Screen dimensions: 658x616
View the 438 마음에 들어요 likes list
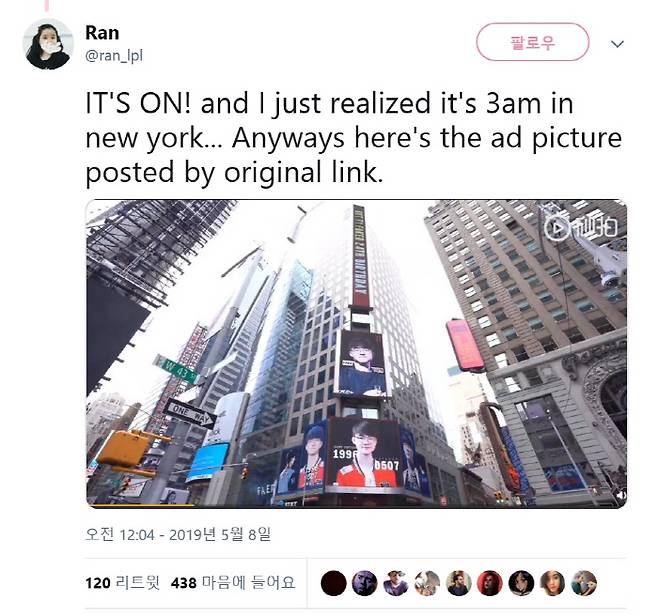[233, 583]
